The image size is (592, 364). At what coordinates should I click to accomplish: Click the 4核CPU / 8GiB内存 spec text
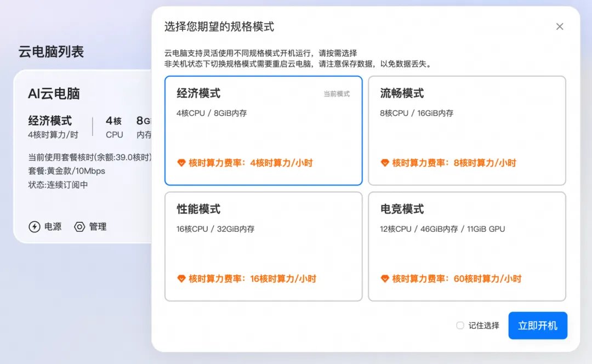click(x=212, y=113)
